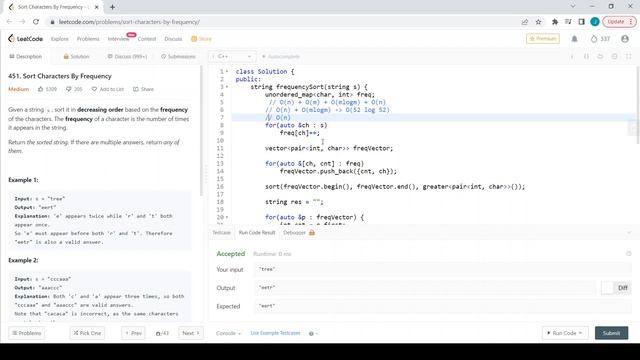The height and width of the screenshot is (360, 640).
Task: Switch to the Description tab
Action: point(26,56)
